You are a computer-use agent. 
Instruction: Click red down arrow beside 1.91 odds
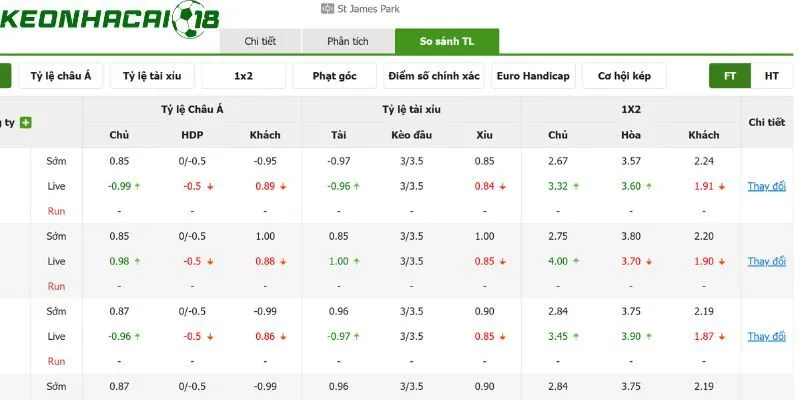click(721, 187)
